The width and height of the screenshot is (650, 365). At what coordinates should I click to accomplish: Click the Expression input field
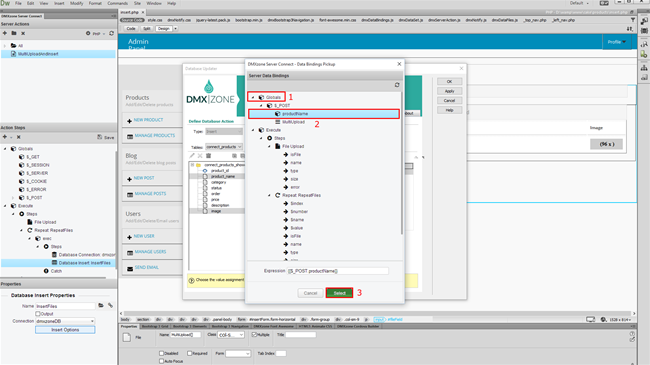[338, 271]
